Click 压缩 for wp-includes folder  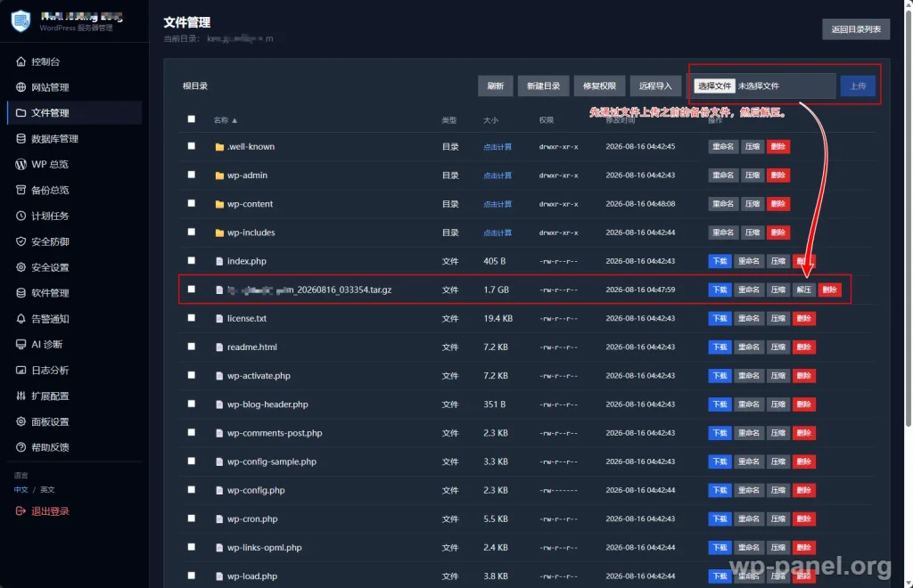tap(753, 233)
